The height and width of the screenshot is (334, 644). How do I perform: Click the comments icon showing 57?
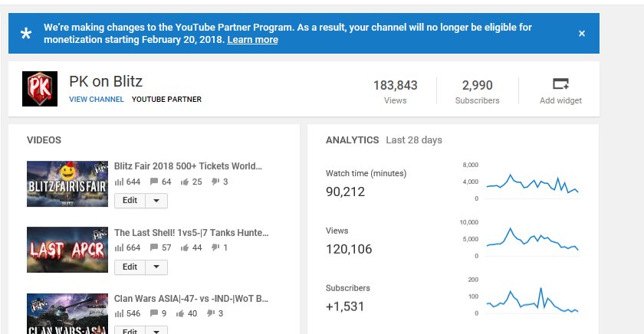click(x=154, y=247)
